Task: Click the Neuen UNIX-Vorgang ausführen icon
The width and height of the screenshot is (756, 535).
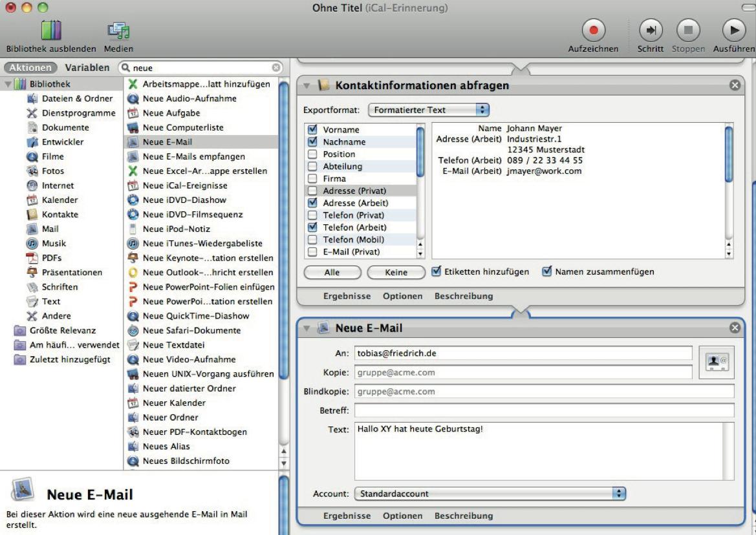Action: pyautogui.click(x=133, y=373)
